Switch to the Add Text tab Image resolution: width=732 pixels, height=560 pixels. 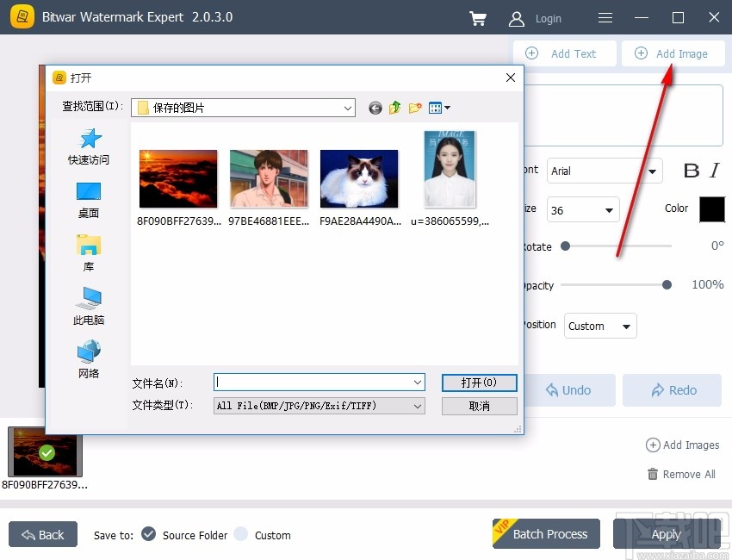click(x=564, y=53)
